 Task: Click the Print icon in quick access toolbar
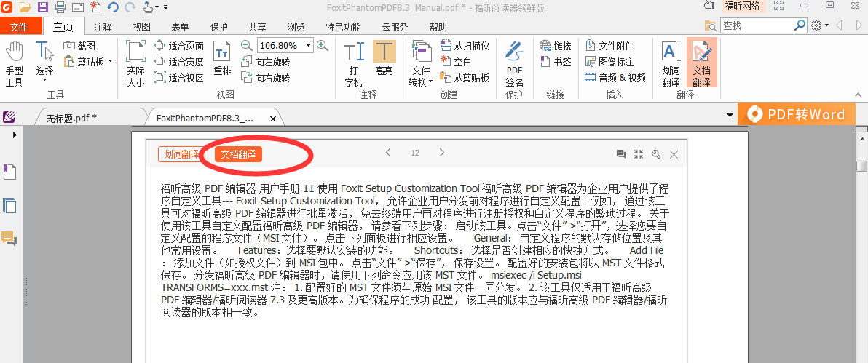[60, 7]
